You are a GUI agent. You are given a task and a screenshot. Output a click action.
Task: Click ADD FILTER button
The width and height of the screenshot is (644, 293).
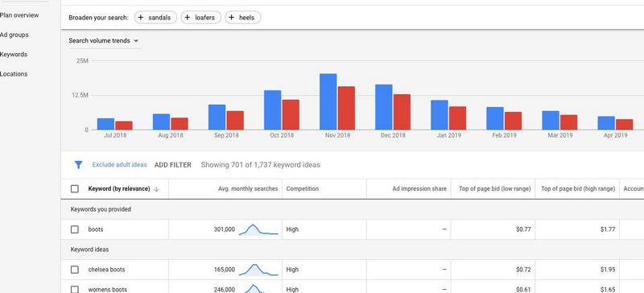pos(173,165)
